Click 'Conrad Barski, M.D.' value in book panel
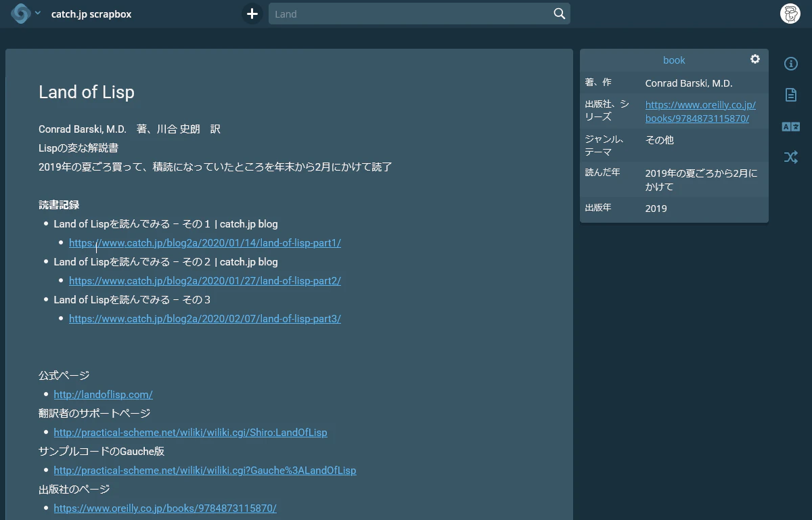 coord(689,83)
